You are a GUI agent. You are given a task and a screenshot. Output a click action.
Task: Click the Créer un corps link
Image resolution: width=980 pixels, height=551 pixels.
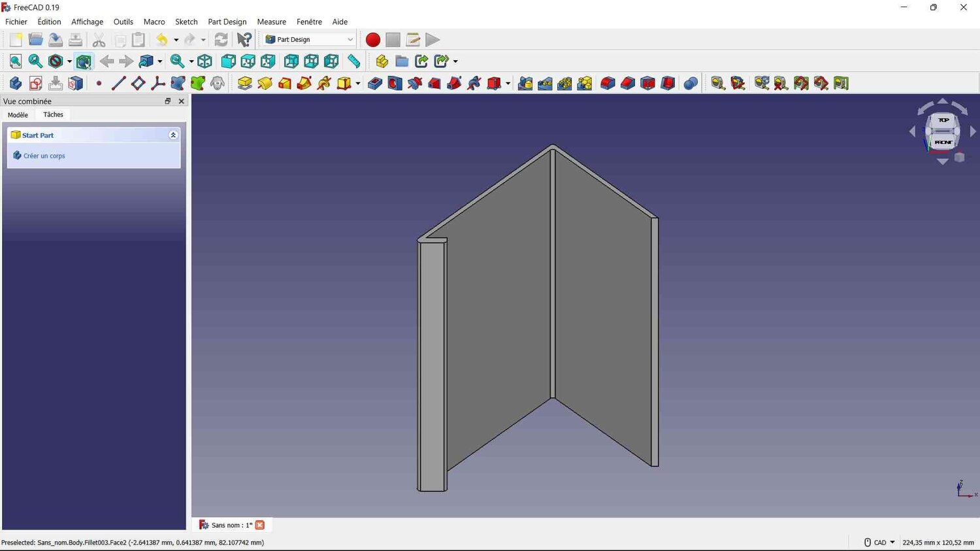[44, 156]
